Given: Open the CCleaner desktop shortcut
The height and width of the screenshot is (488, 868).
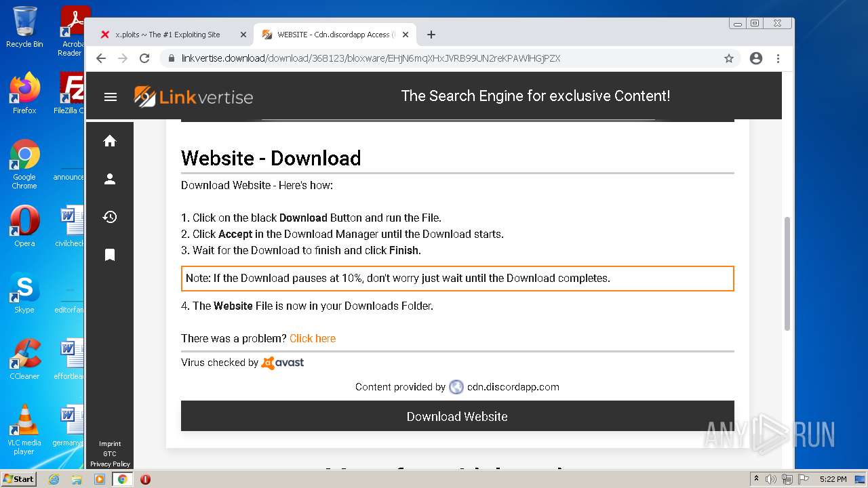Looking at the screenshot, I should coord(24,359).
